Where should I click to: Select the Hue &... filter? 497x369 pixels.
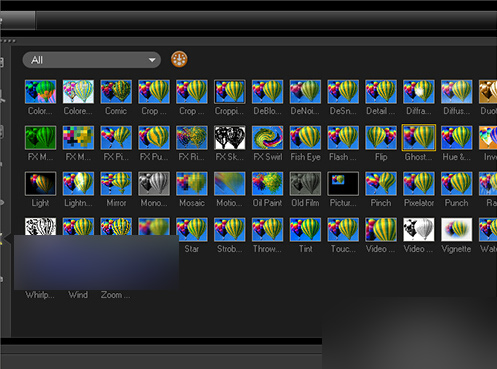tap(457, 138)
